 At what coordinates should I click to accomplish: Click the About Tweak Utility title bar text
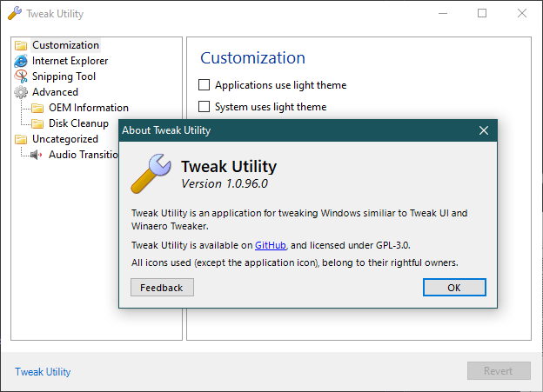tap(166, 130)
